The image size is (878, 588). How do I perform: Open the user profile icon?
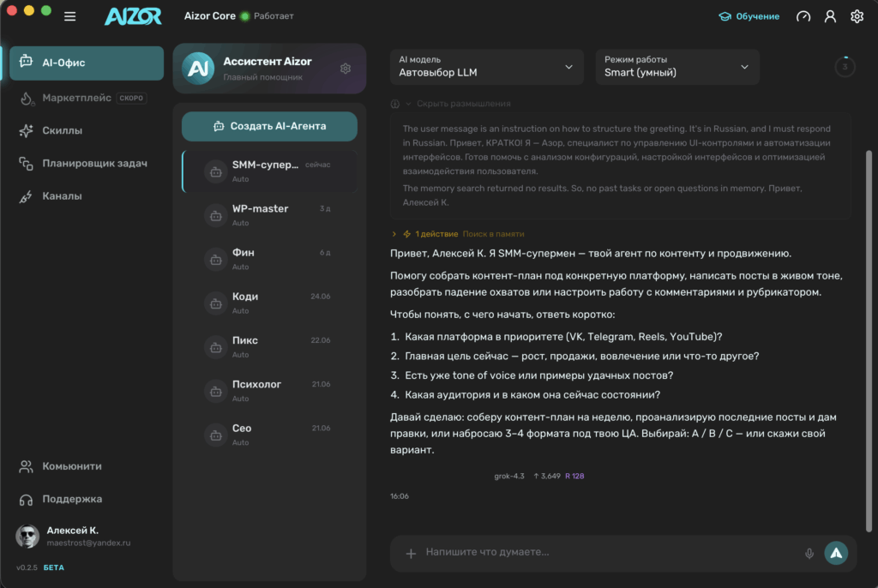[830, 16]
